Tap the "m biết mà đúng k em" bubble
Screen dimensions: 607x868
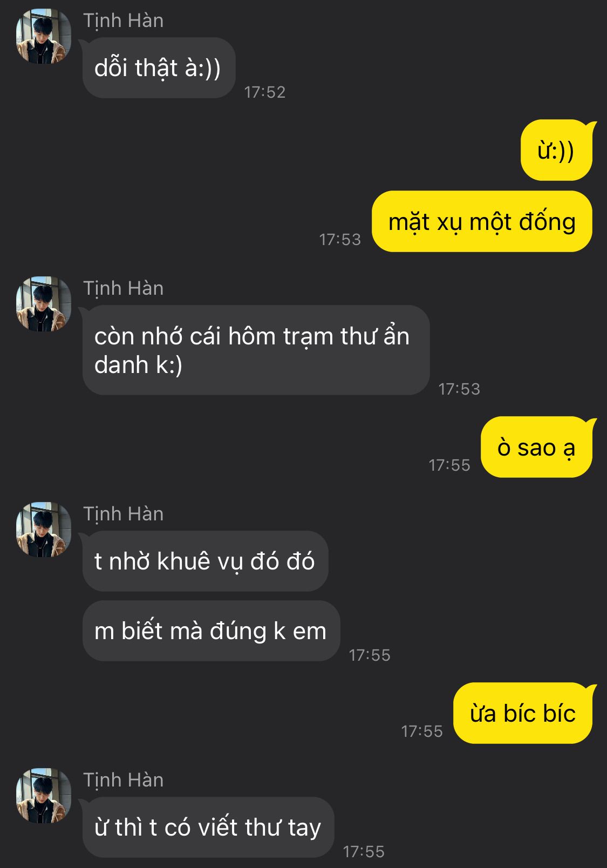(x=211, y=631)
